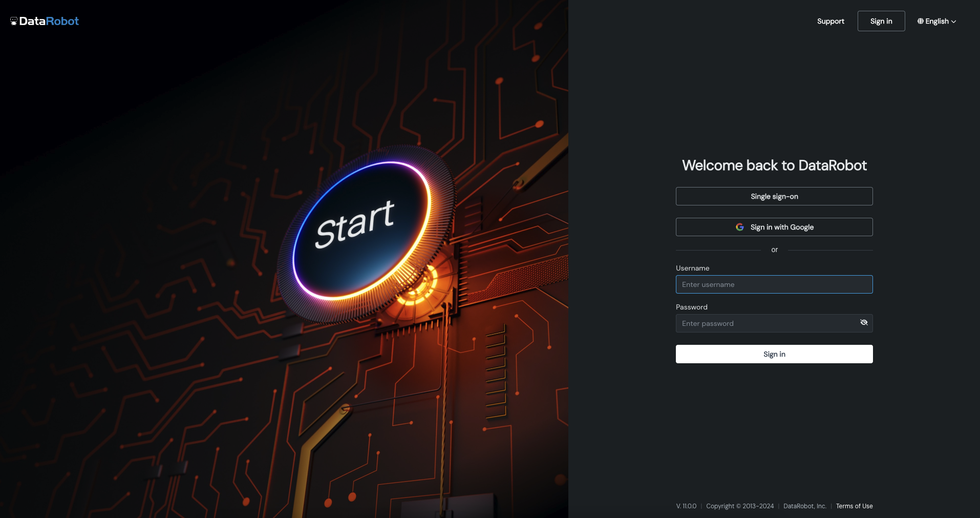Open the English language dropdown
980x518 pixels.
pyautogui.click(x=936, y=21)
